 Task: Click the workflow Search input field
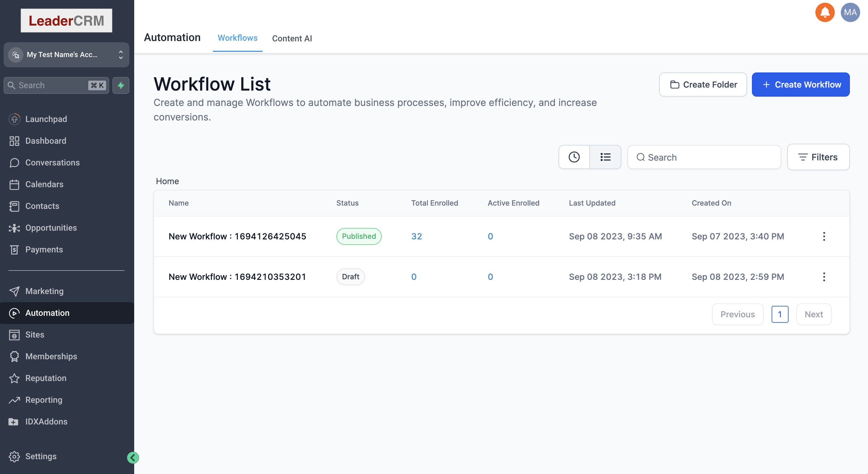[708, 157]
